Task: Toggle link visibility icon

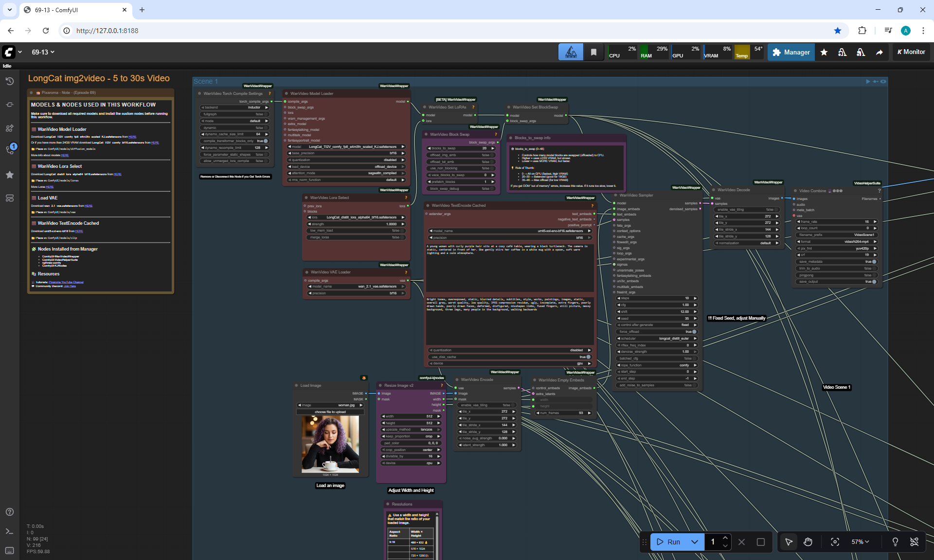Action: pos(914,542)
